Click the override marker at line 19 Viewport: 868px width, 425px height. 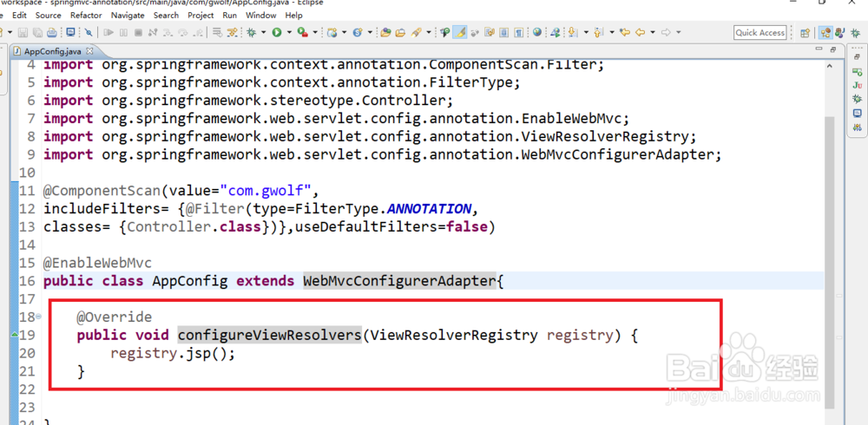click(15, 335)
